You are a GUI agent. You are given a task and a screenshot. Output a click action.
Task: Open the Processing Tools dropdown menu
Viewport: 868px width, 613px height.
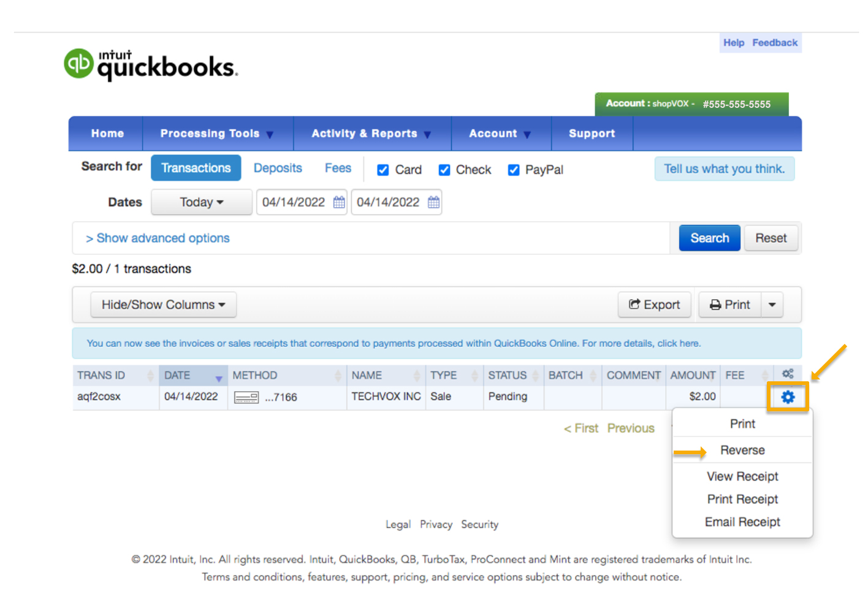pos(218,134)
